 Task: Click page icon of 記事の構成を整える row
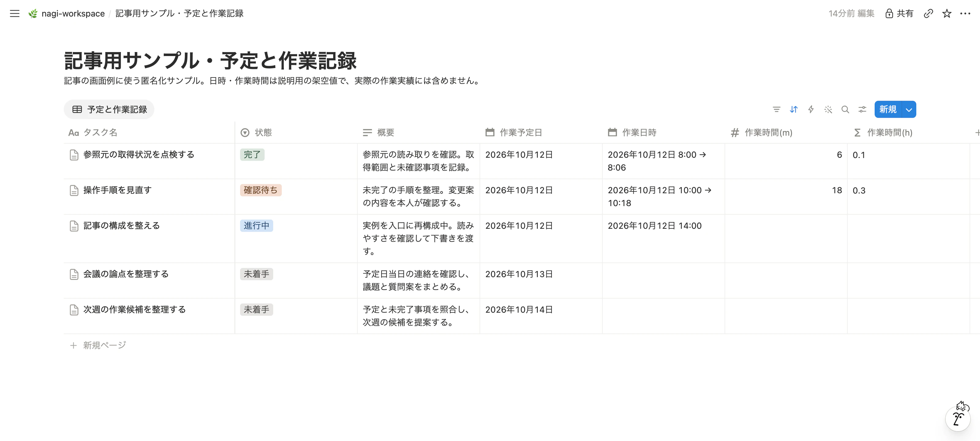74,226
